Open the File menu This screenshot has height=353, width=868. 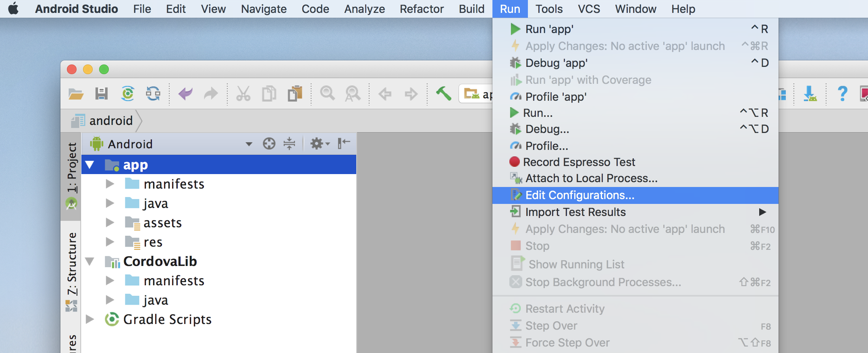tap(142, 9)
